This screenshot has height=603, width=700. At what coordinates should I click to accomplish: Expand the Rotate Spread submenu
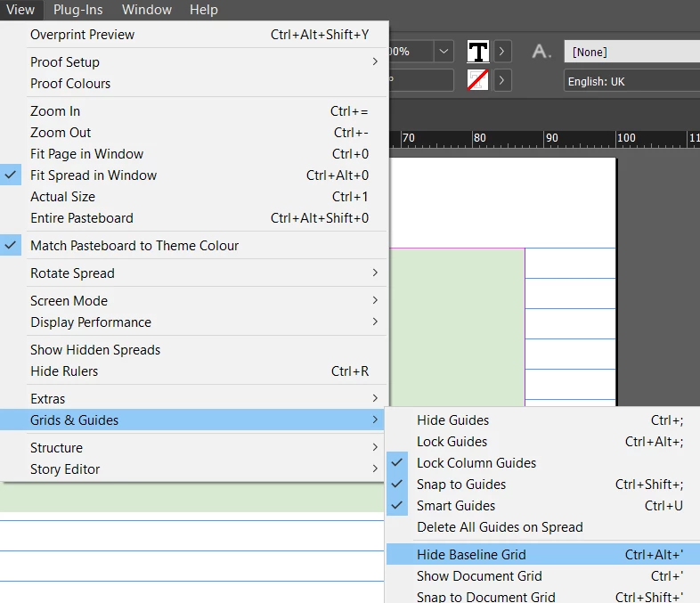click(x=193, y=273)
